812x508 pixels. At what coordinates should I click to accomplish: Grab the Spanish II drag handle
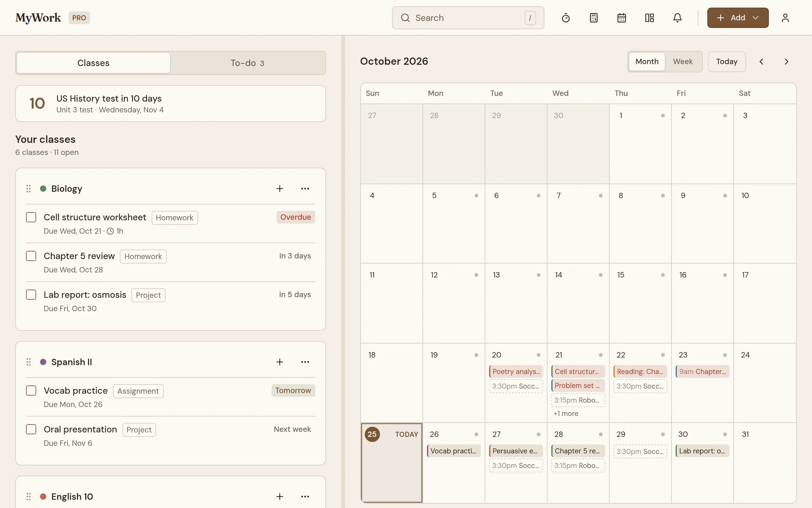[x=29, y=362]
